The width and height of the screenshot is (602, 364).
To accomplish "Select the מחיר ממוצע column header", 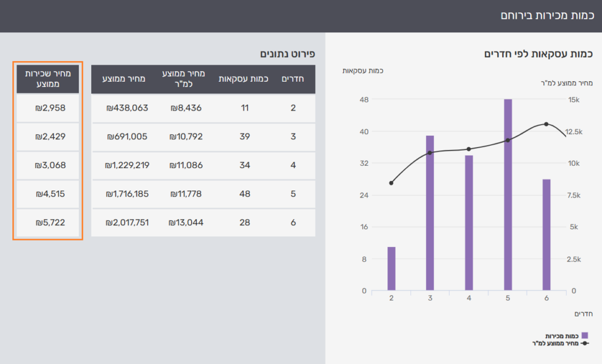I will [121, 79].
